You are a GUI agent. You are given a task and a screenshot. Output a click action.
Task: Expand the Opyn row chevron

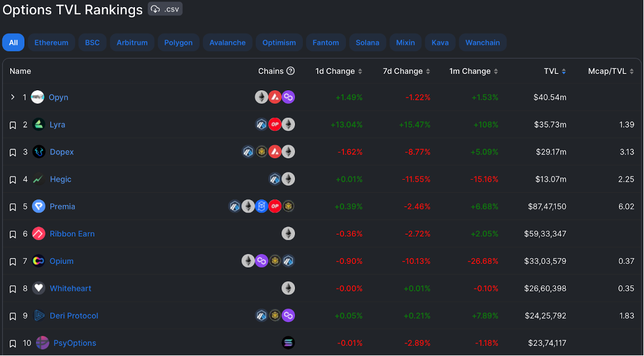pos(13,97)
